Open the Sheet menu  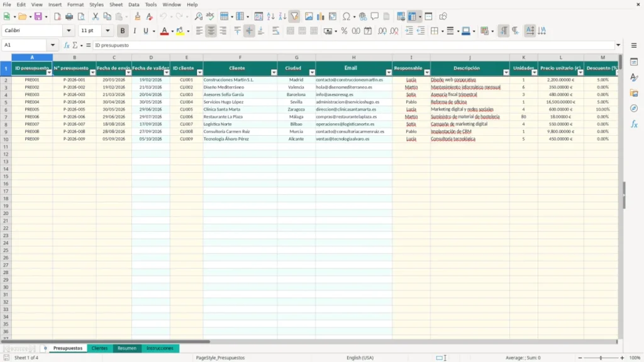pos(116,4)
